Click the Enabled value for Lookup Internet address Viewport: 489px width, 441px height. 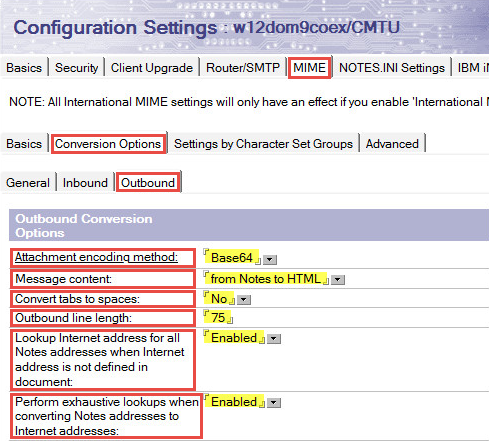(x=234, y=338)
